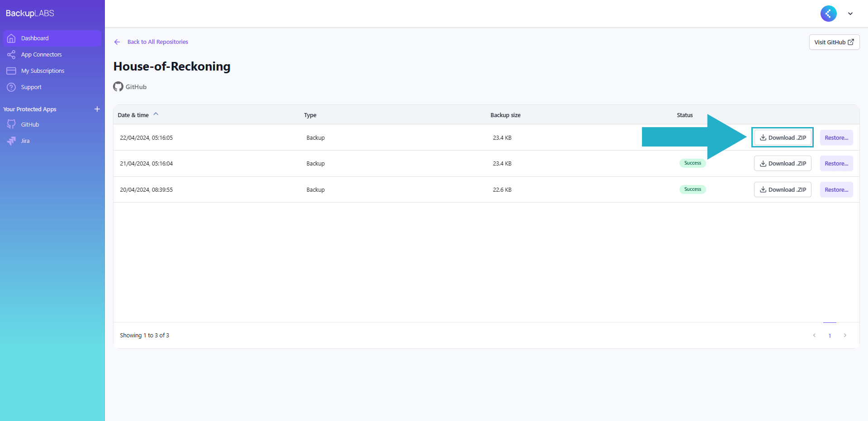868x421 pixels.
Task: Click the GitHub sidebar icon
Action: (x=11, y=124)
